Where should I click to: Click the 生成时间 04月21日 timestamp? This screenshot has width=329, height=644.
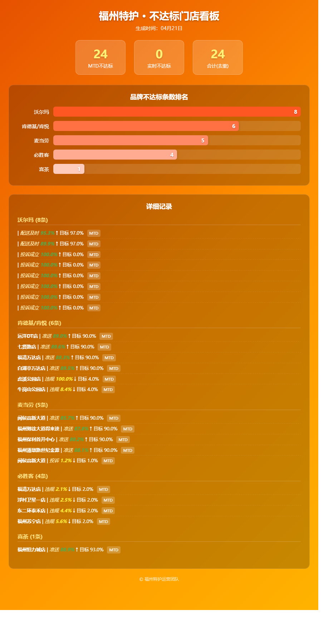pyautogui.click(x=159, y=28)
